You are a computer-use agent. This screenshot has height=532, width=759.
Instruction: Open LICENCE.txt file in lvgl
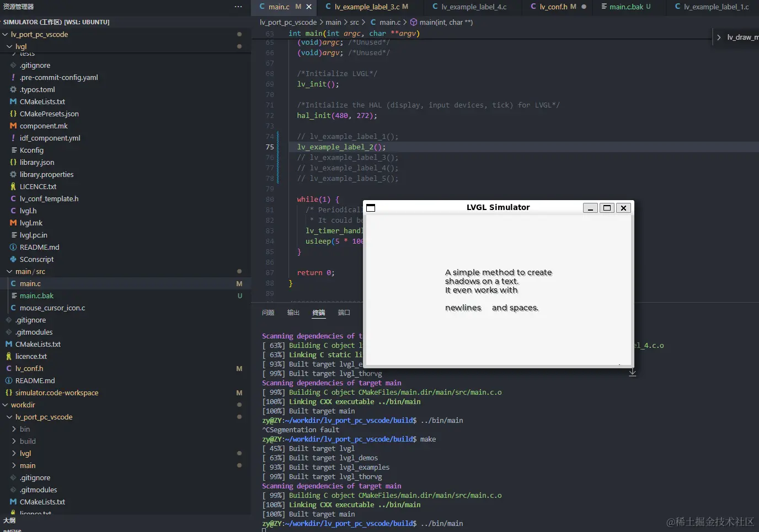click(38, 186)
